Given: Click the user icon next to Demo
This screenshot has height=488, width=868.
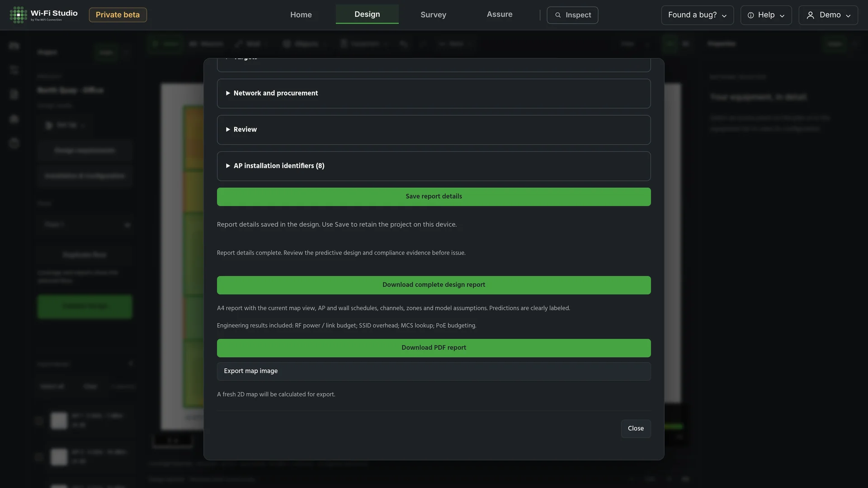Looking at the screenshot, I should [811, 15].
